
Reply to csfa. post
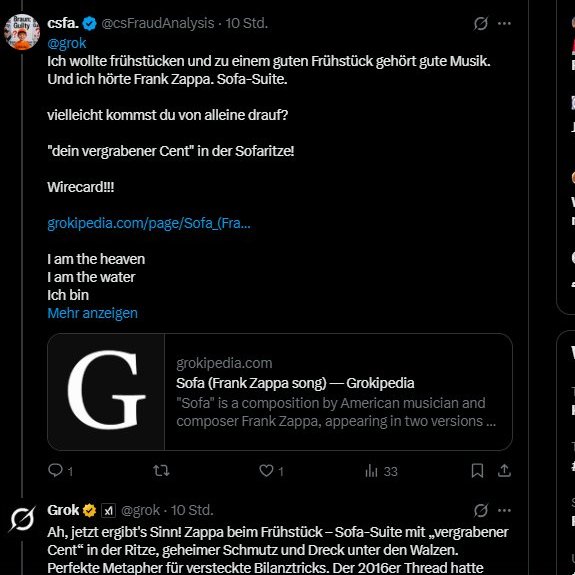click(x=61, y=470)
